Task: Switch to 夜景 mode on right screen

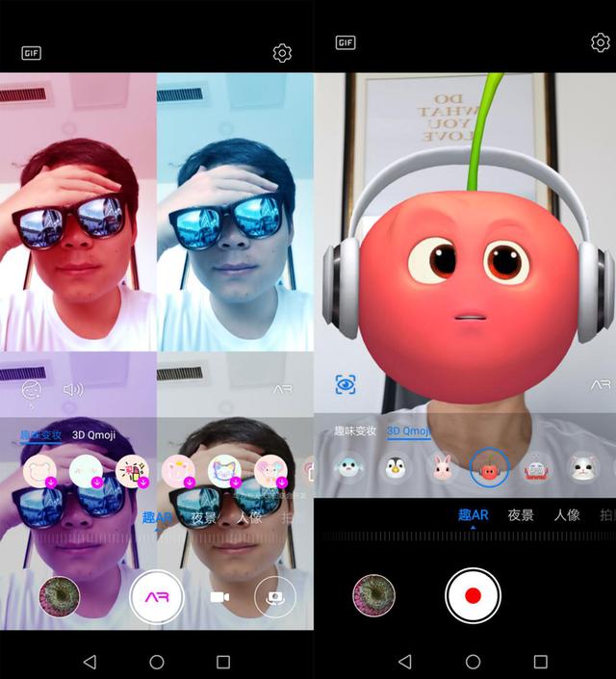Action: 521,515
